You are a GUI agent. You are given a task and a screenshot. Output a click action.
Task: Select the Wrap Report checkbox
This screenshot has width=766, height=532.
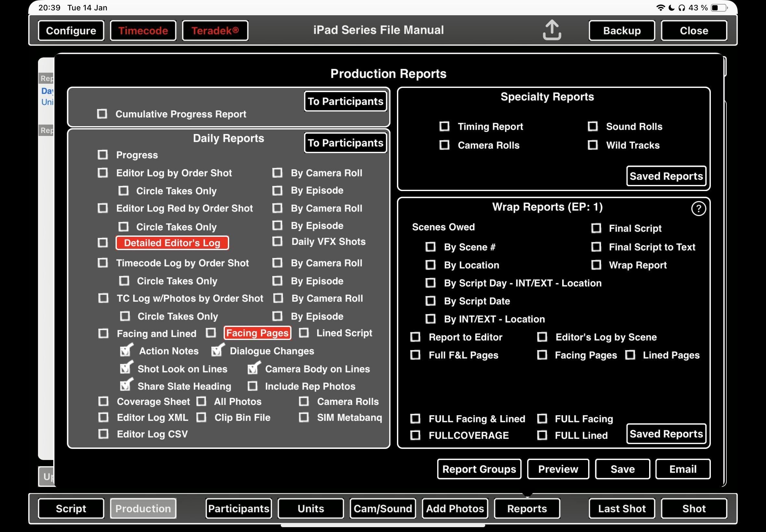pos(596,265)
